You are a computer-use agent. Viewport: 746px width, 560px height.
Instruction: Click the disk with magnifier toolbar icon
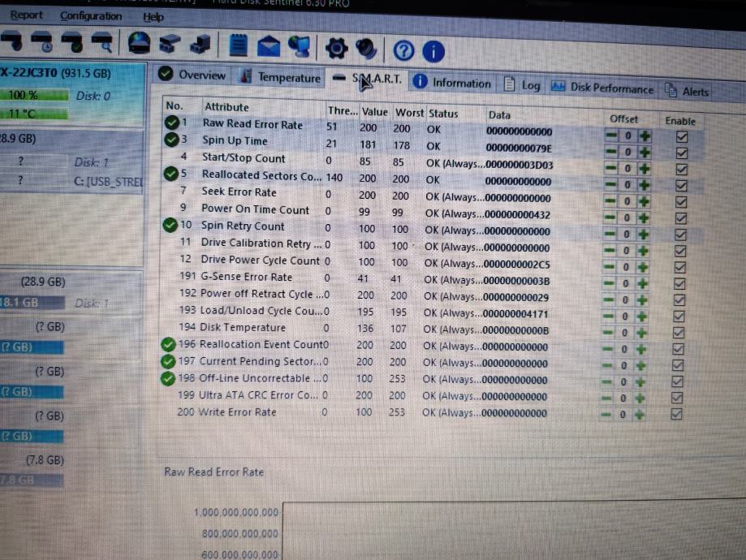click(x=101, y=42)
